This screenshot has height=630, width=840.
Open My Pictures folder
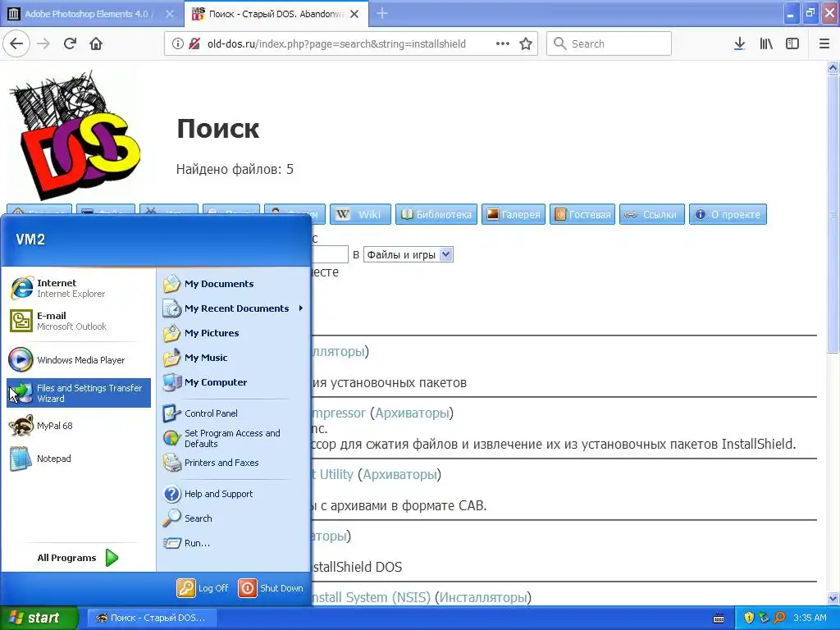pos(233,333)
